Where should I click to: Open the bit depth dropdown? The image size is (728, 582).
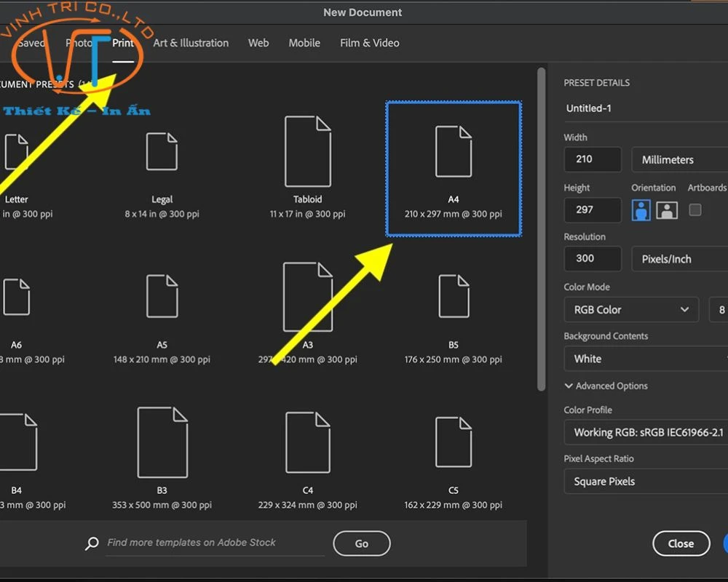pyautogui.click(x=719, y=310)
